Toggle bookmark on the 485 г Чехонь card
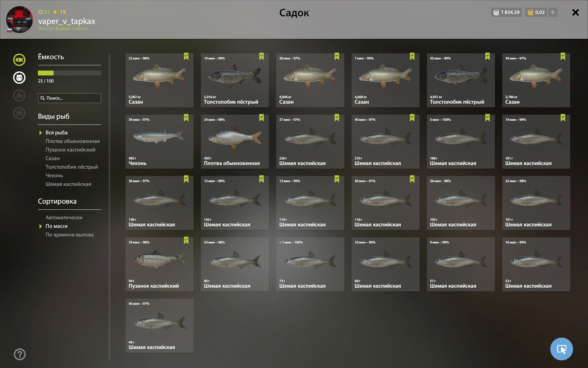The width and height of the screenshot is (588, 368). pos(186,118)
